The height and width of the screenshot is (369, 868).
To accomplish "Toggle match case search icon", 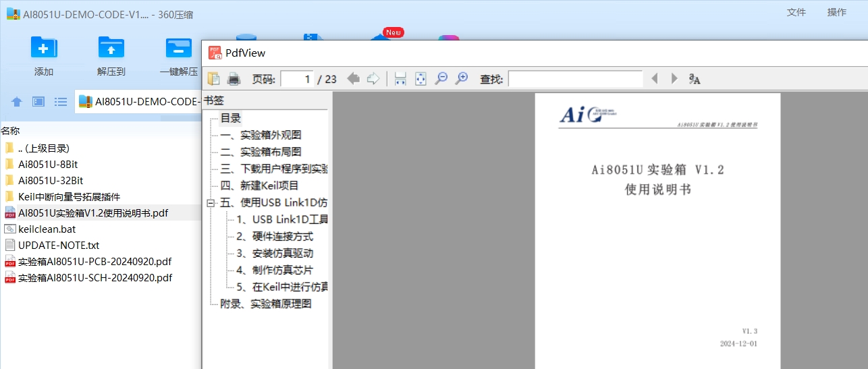I will 694,79.
